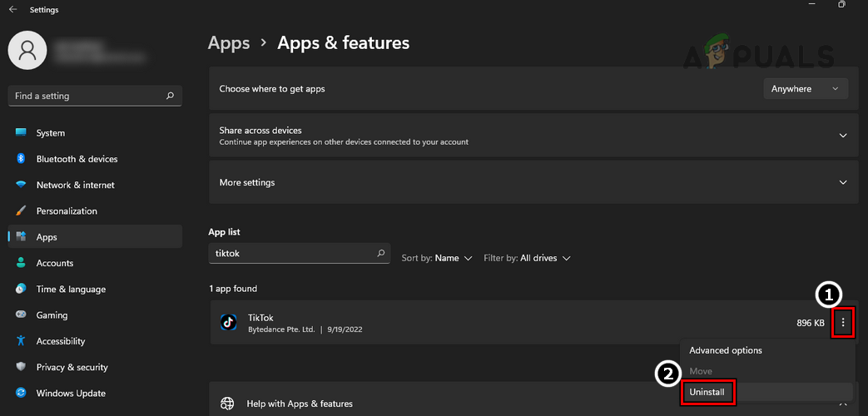Open Bluetooth & devices settings icon
This screenshot has height=416, width=868.
21,159
